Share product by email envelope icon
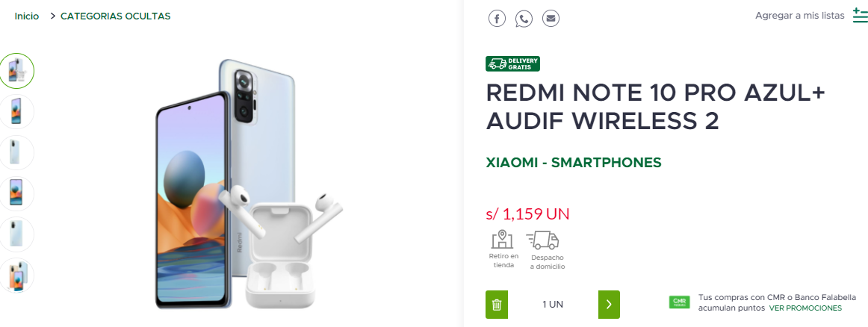868x327 pixels. click(x=551, y=18)
